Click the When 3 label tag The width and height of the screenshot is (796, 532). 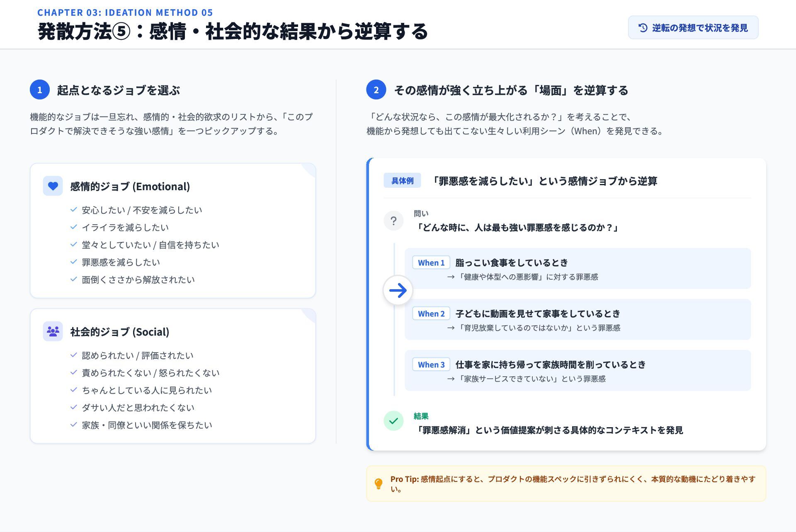(x=431, y=365)
